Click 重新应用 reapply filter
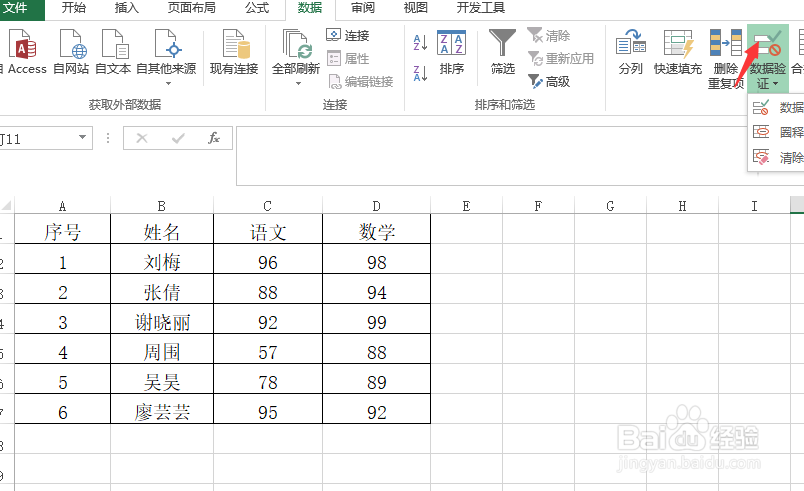804x491 pixels. 560,58
